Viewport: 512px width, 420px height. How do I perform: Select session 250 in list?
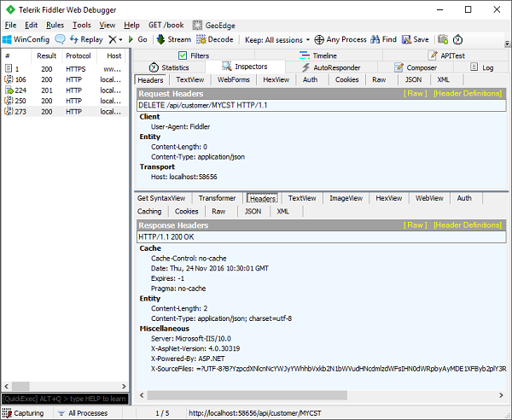click(x=64, y=101)
